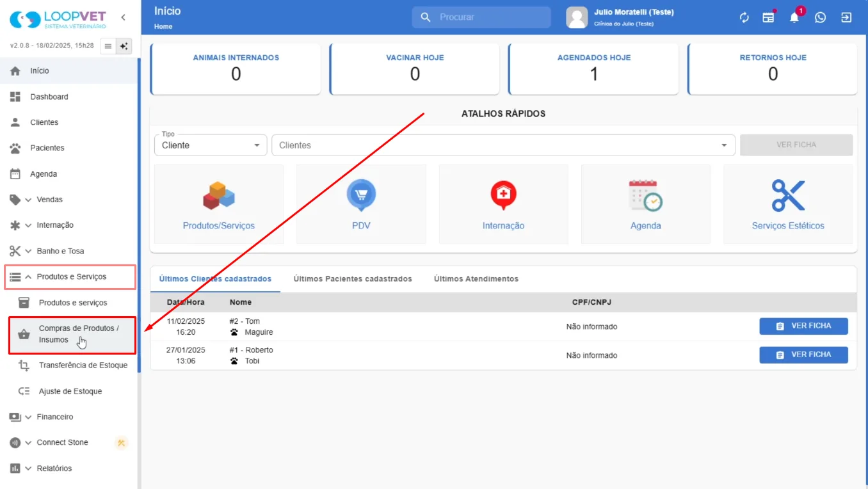This screenshot has height=489, width=868.
Task: Open the PDV shortcut tile
Action: pyautogui.click(x=361, y=204)
